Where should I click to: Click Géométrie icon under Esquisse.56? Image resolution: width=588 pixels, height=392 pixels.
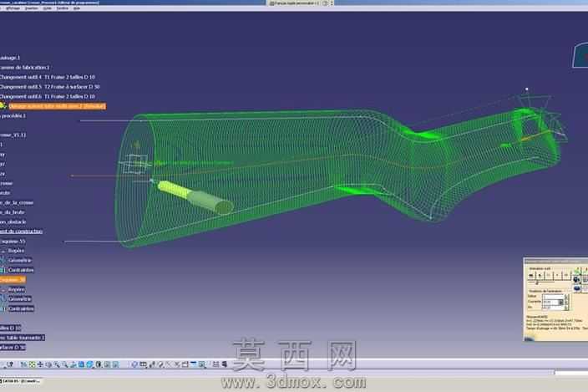click(3, 299)
